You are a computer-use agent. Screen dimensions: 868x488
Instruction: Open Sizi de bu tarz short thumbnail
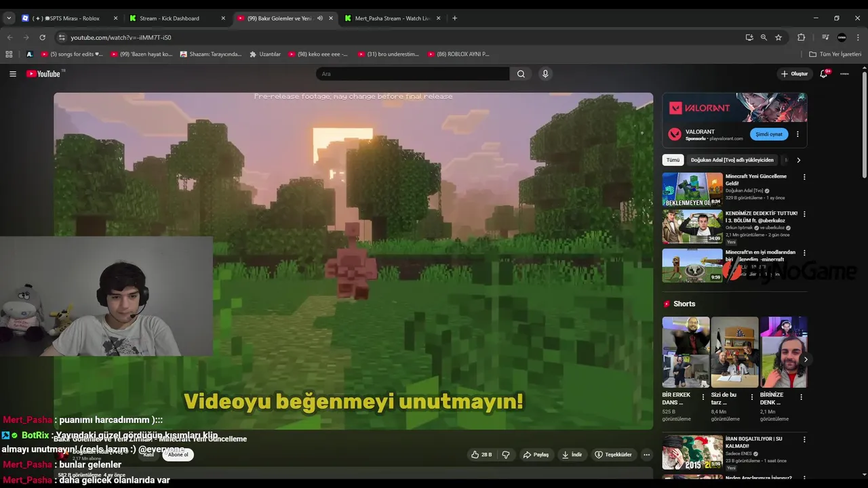point(734,352)
